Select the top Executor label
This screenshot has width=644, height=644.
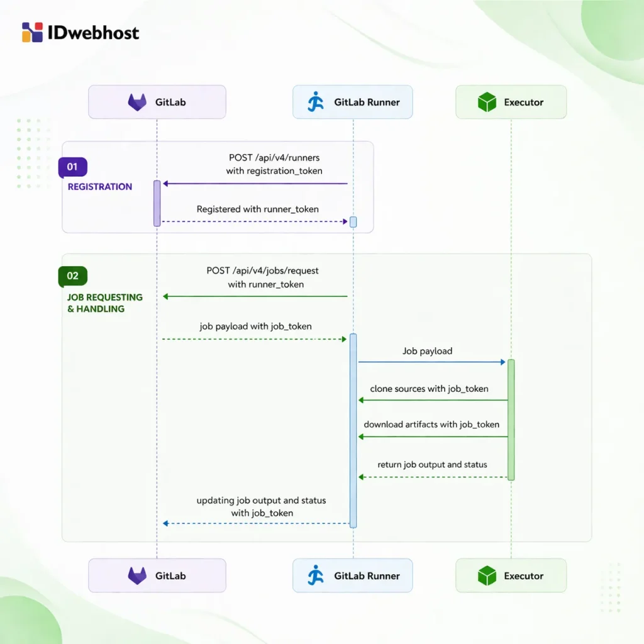click(524, 103)
